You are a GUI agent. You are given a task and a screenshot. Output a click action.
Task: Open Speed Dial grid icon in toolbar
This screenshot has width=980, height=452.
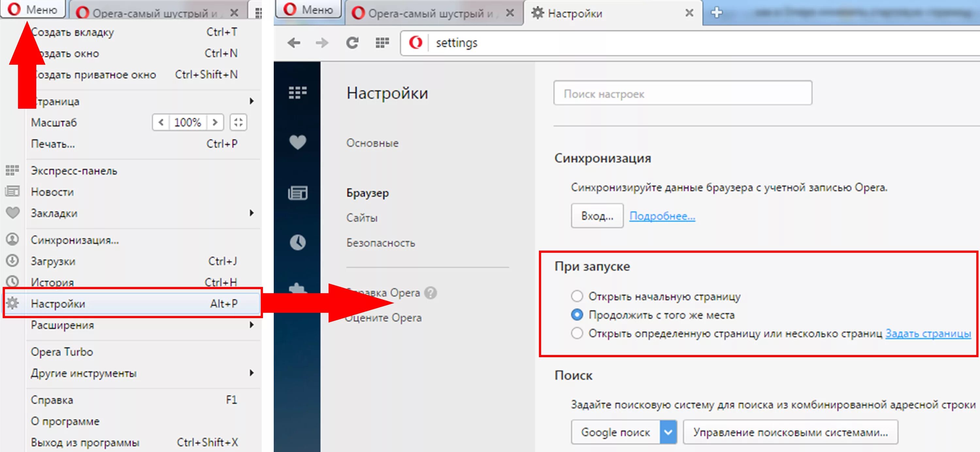pyautogui.click(x=382, y=42)
